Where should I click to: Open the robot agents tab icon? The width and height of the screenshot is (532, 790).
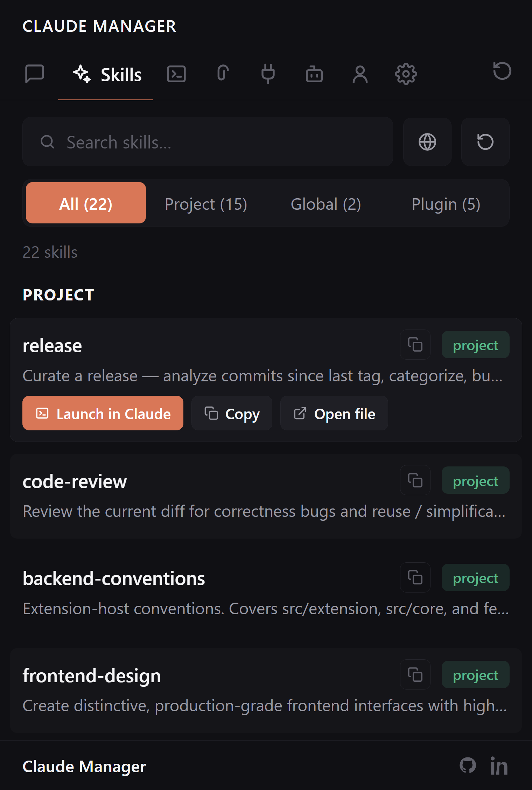point(314,74)
